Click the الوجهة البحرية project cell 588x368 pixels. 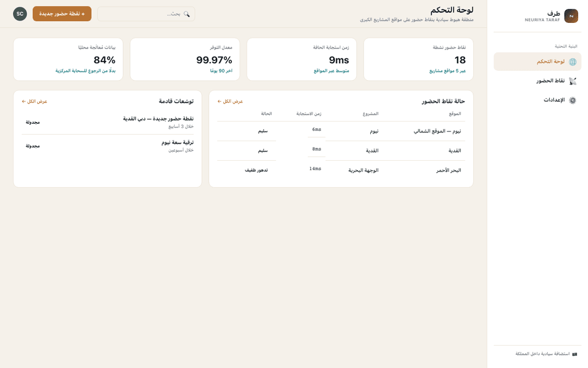363,171
